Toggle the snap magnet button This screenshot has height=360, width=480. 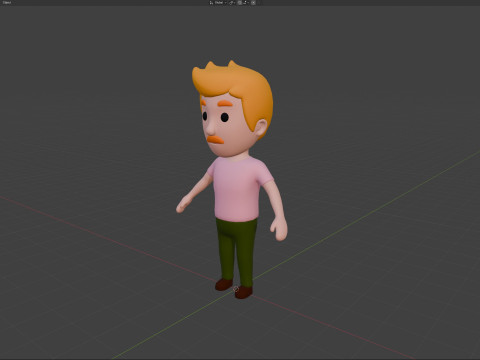point(239,2)
